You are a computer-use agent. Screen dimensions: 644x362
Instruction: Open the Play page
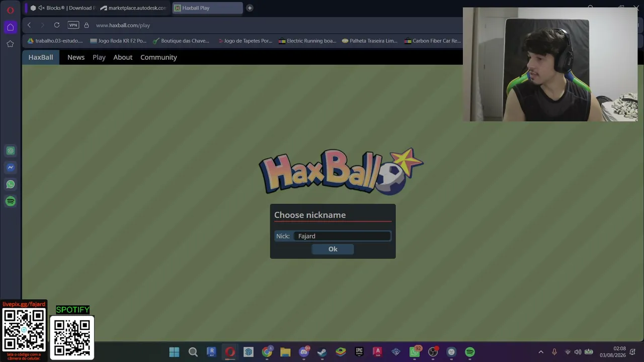[99, 57]
